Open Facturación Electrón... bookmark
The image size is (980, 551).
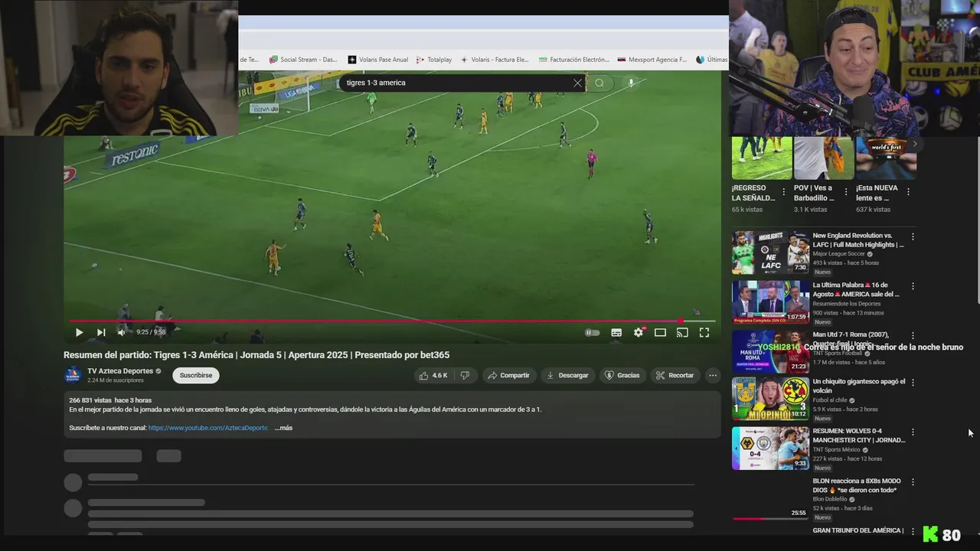[574, 60]
